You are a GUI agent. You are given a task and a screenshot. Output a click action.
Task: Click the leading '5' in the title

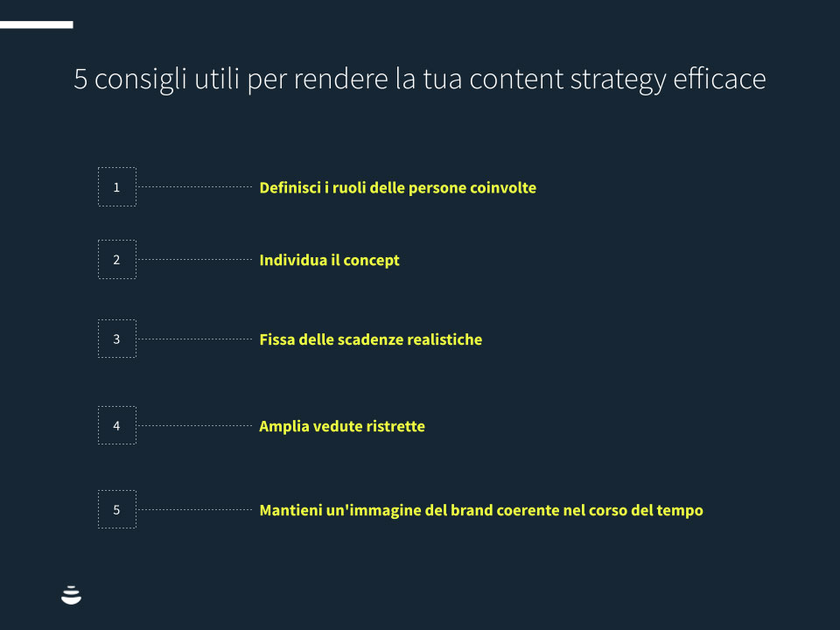(80, 80)
